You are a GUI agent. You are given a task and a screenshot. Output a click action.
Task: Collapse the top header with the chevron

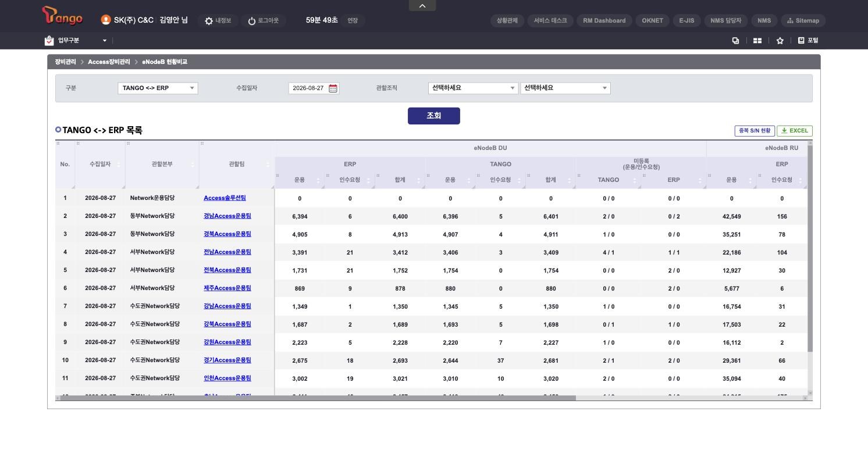pos(422,5)
